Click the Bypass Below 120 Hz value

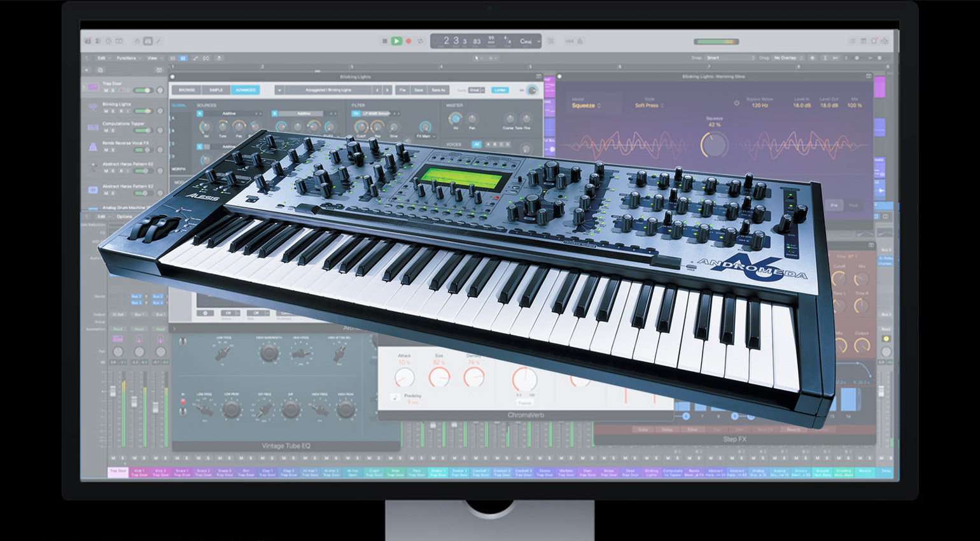pos(760,106)
